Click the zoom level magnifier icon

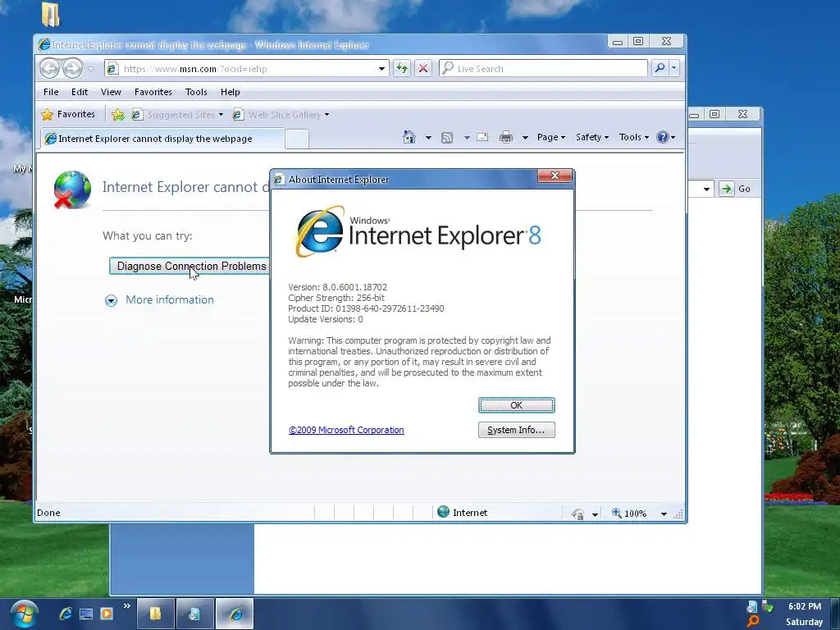tap(617, 514)
